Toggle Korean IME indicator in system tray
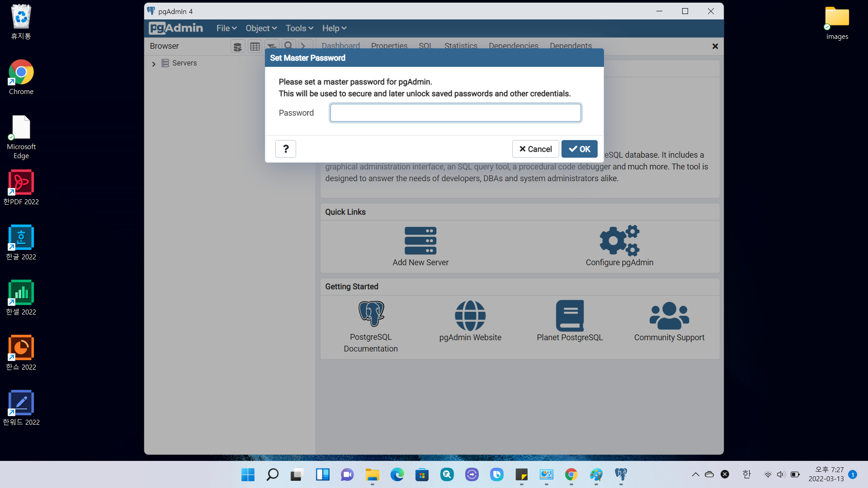This screenshot has height=488, width=868. tap(746, 474)
